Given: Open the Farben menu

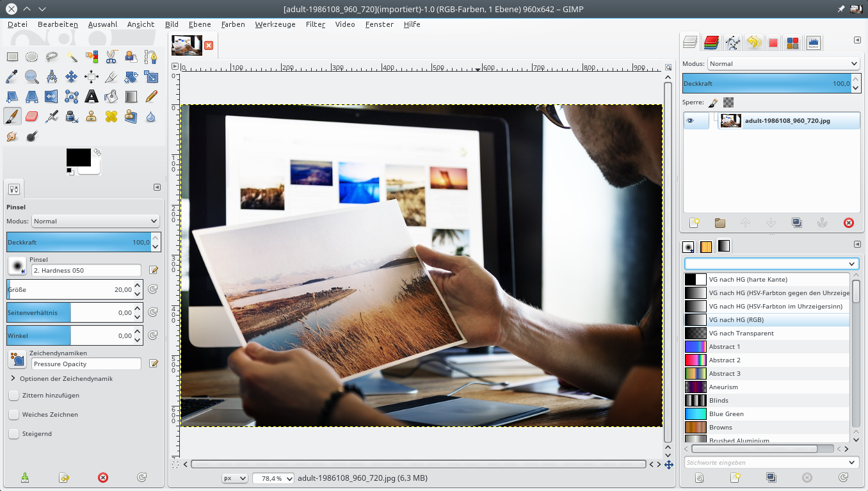Looking at the screenshot, I should 233,24.
